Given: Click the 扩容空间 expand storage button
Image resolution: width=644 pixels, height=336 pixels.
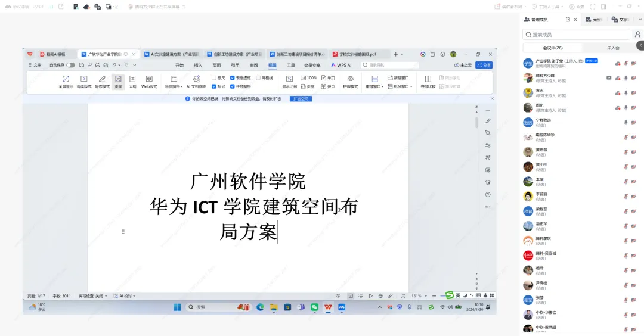Looking at the screenshot, I should click(x=301, y=99).
